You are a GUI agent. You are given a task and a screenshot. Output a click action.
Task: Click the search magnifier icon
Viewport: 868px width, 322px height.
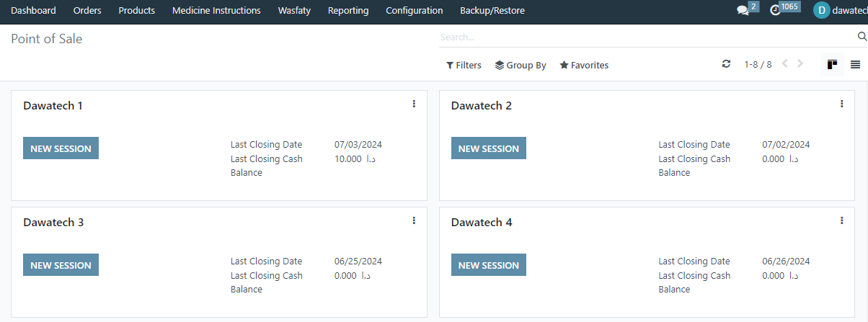862,37
